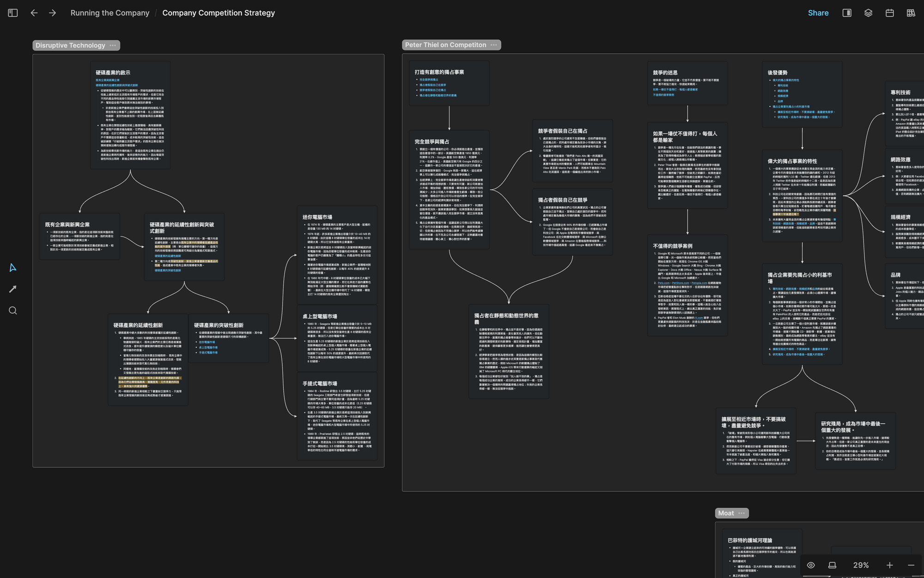Open the Running the Company breadcrumb
Screen dimensions: 924x578
(109, 13)
